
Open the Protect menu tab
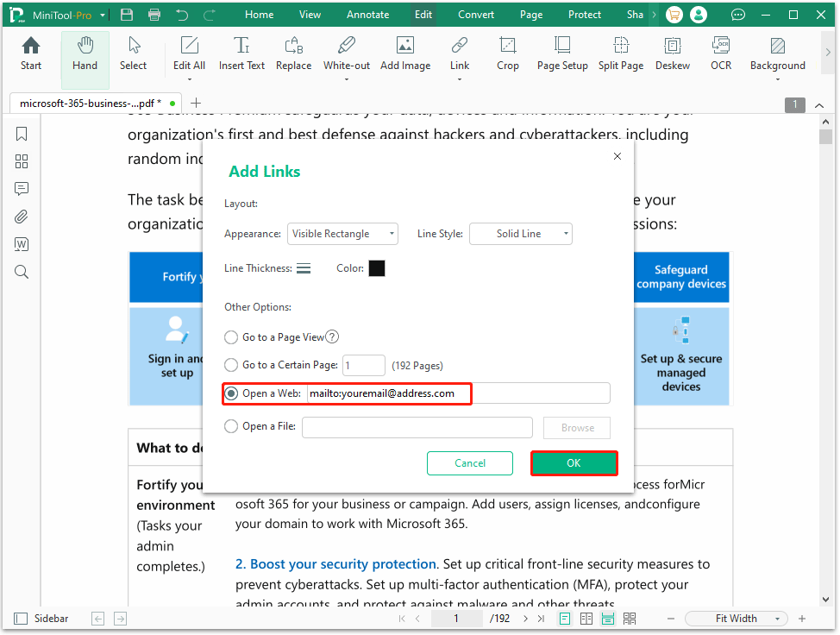[584, 14]
